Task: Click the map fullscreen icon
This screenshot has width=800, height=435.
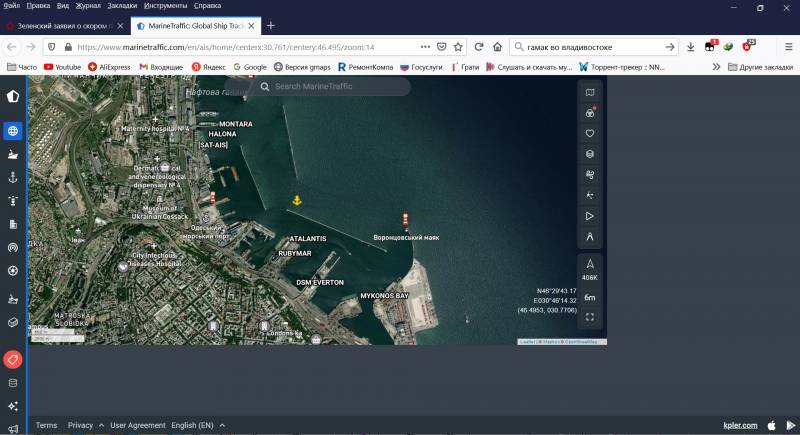Action: [x=590, y=317]
